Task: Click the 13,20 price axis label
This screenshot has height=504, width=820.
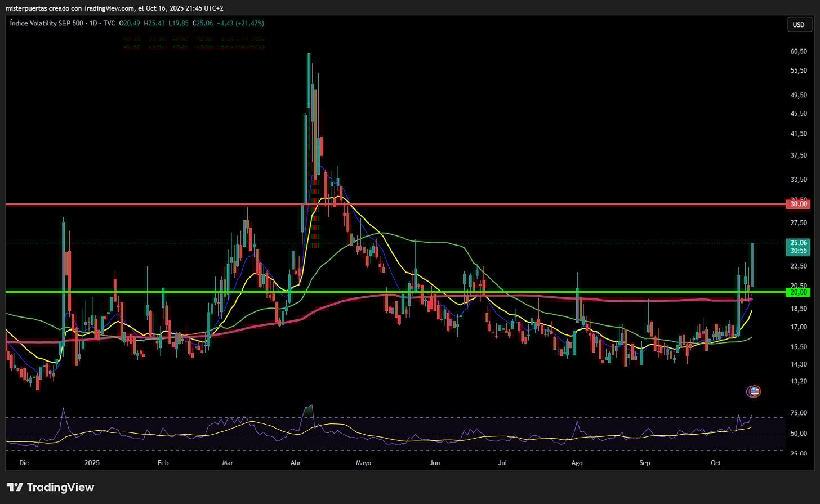Action: tap(799, 381)
